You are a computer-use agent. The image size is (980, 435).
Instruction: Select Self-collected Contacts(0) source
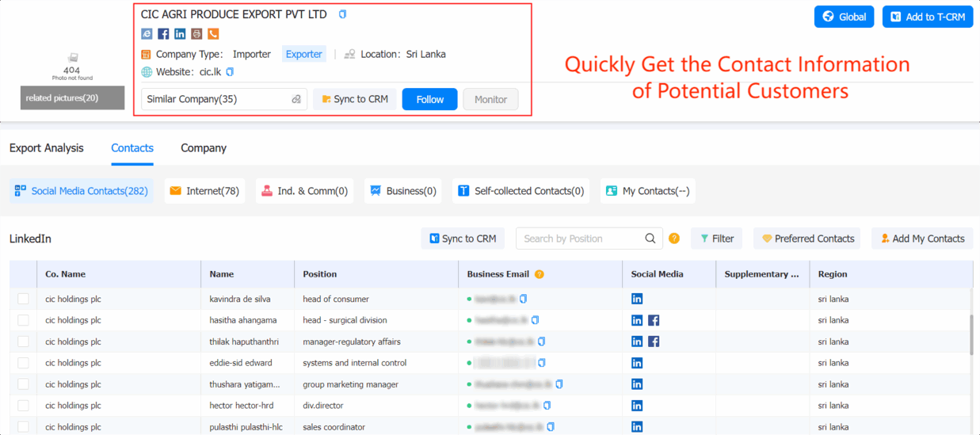(x=521, y=191)
